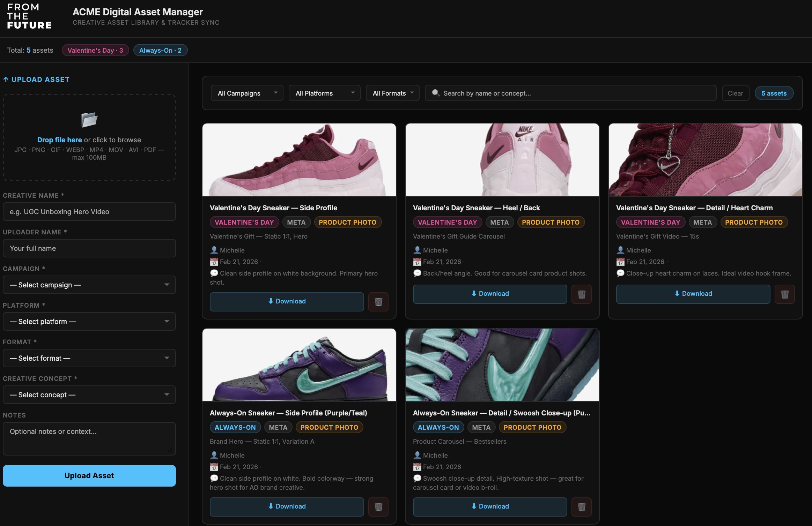
Task: Expand the Select campaign dropdown
Action: (x=89, y=285)
